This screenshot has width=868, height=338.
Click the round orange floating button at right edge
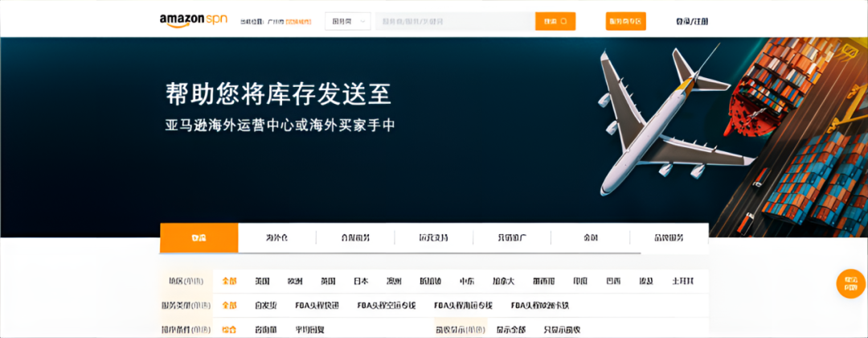click(851, 283)
